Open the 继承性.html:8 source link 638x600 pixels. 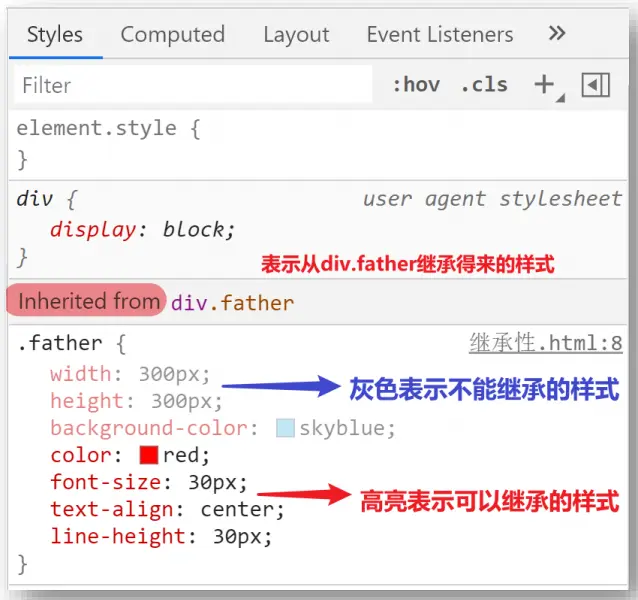(546, 344)
